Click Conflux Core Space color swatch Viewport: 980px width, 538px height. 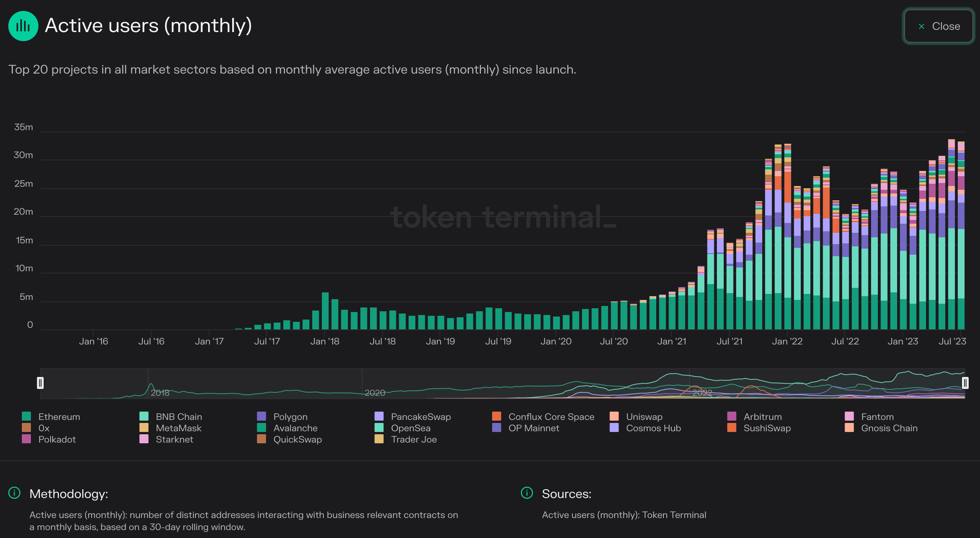(x=496, y=416)
